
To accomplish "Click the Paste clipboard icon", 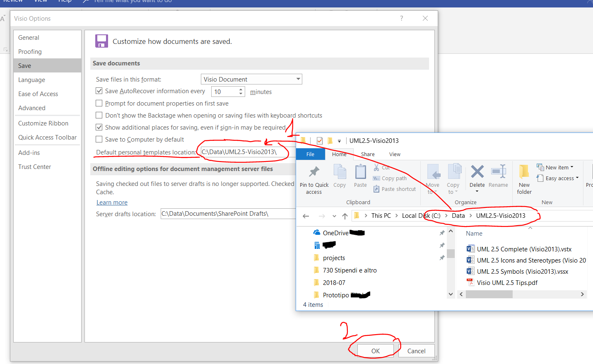I will [360, 171].
